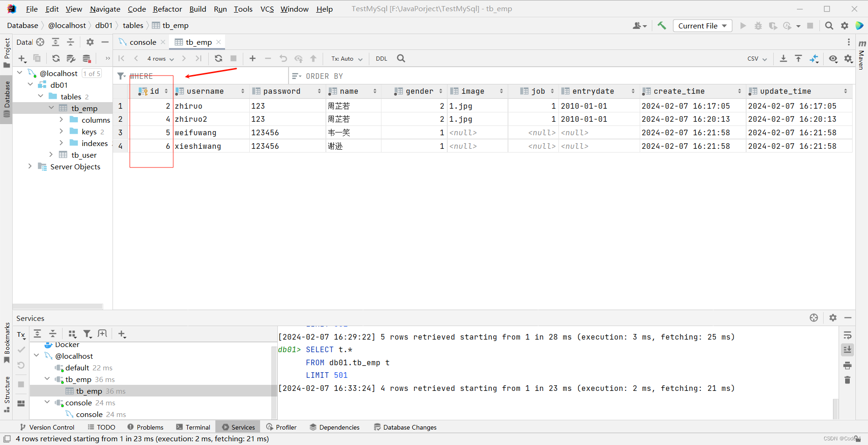868x445 pixels.
Task: Sort by the username column header
Action: [211, 91]
